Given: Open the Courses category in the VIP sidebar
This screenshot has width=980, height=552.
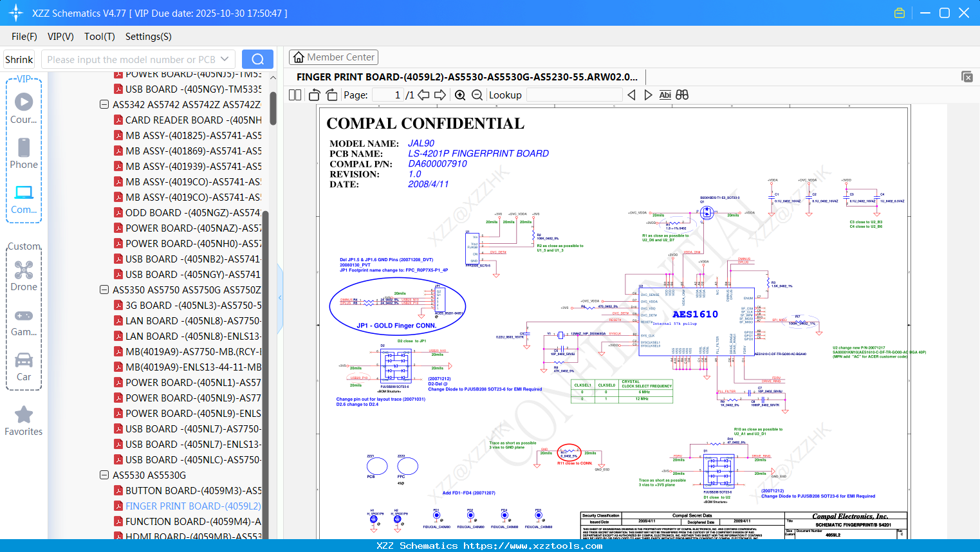Looking at the screenshot, I should pos(24,108).
